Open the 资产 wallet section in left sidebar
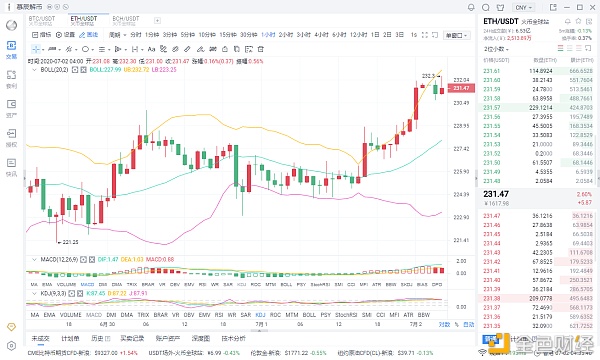 coord(11,108)
